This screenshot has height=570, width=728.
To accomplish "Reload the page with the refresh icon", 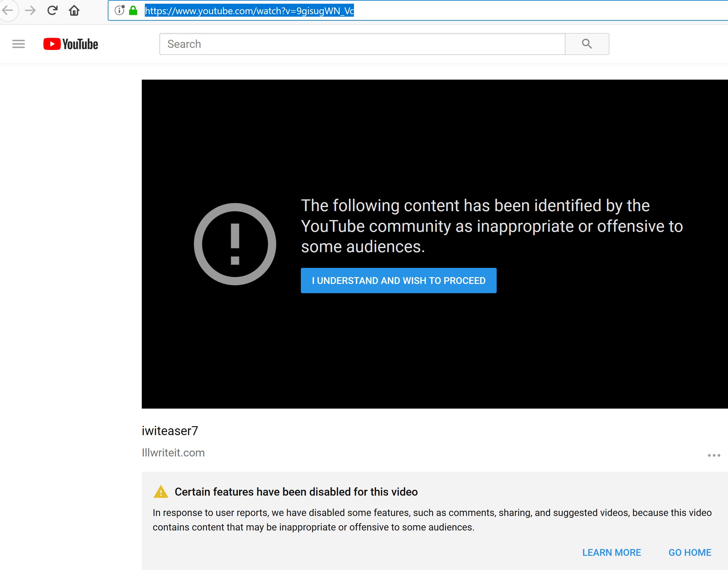I will pos(53,10).
